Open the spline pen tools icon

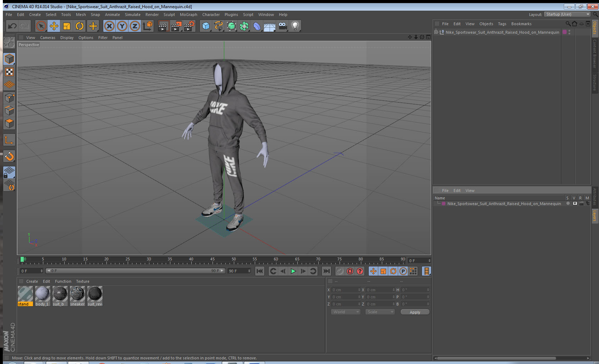[x=219, y=26]
